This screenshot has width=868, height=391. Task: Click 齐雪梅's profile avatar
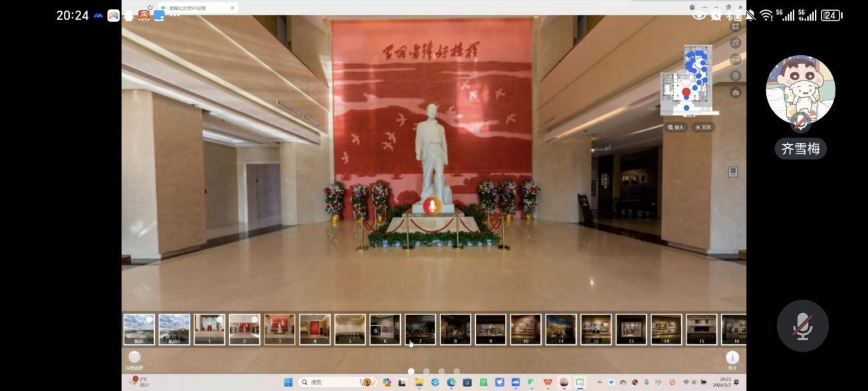click(800, 89)
